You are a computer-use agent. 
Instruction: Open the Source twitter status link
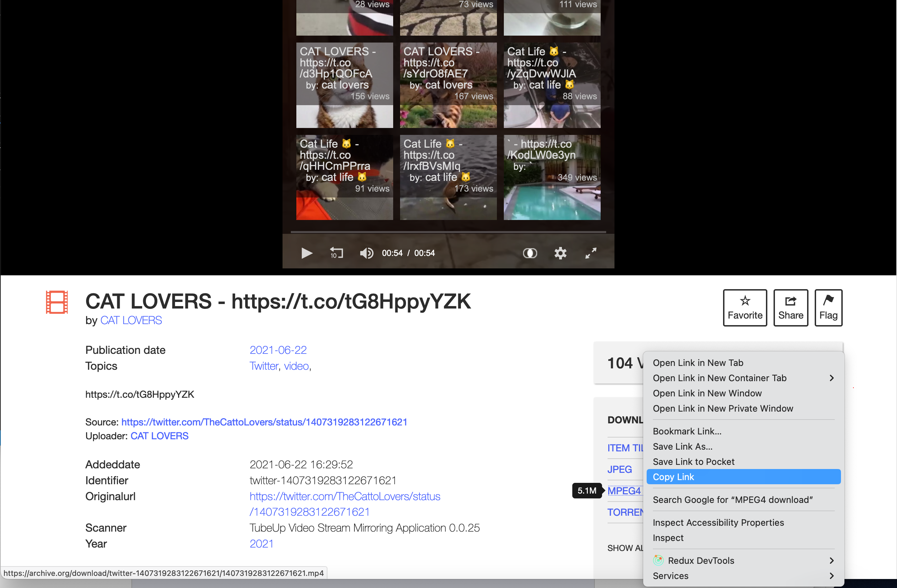264,422
